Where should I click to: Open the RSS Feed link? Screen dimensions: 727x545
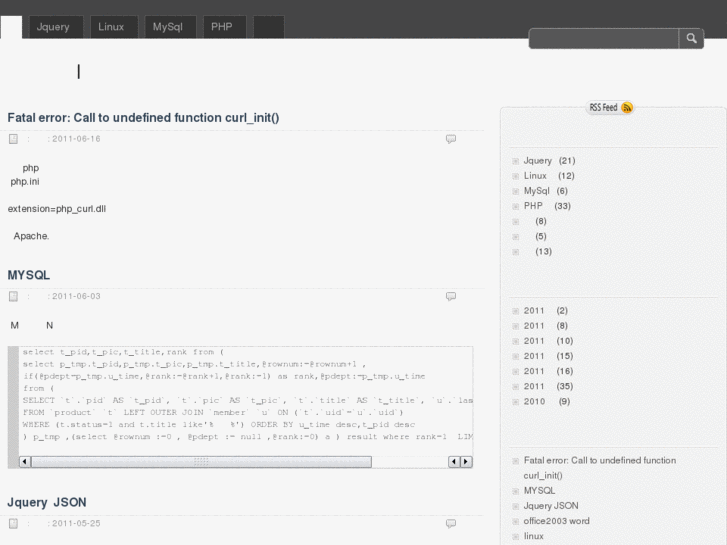tap(610, 108)
